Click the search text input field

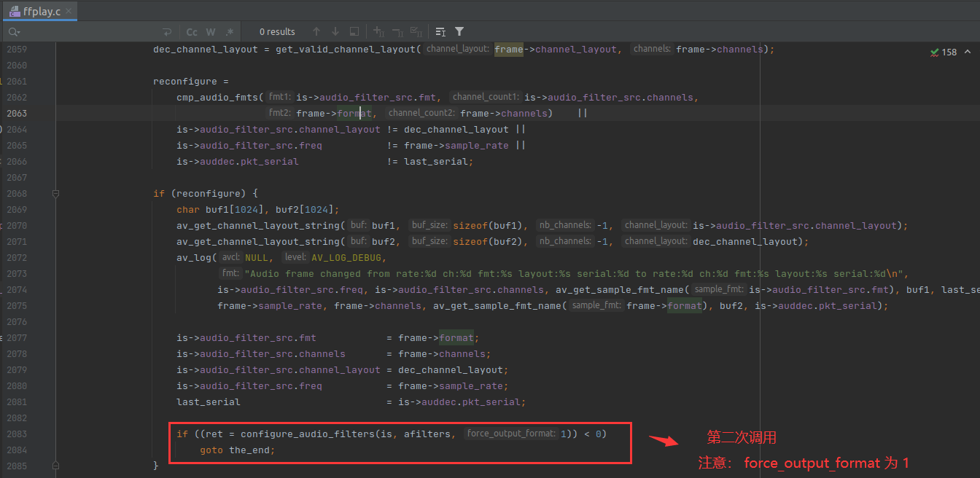(x=87, y=32)
